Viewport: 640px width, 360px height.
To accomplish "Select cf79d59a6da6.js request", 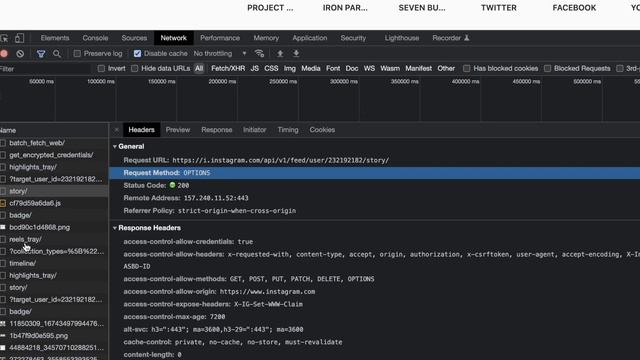I will point(54,203).
